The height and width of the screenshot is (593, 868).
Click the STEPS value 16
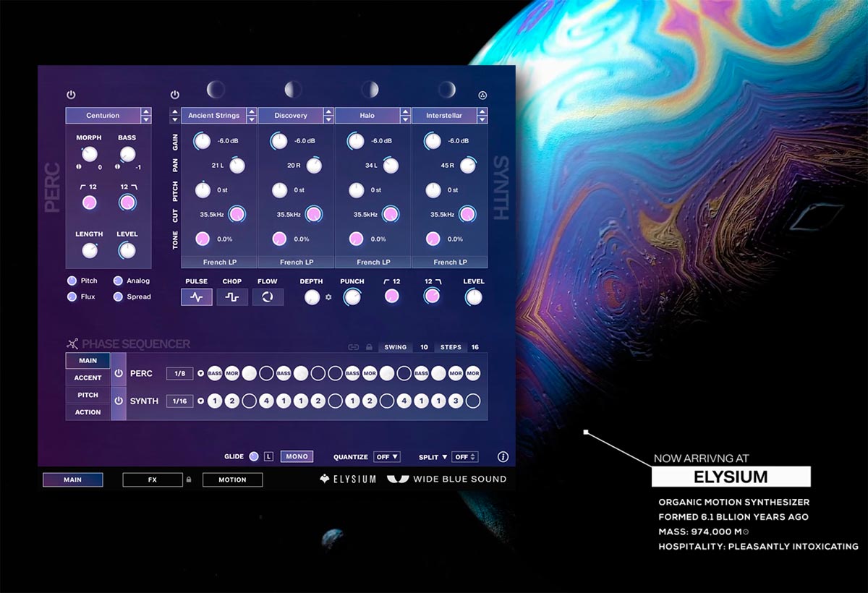pos(475,347)
